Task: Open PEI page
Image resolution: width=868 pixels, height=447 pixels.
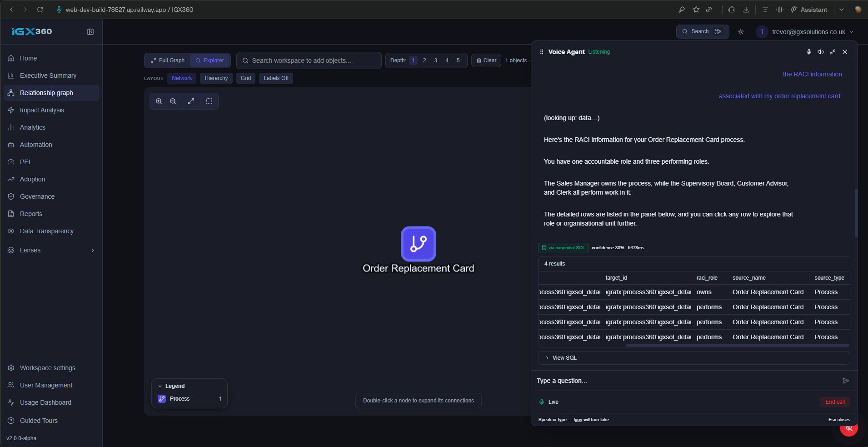Action: coord(51,162)
